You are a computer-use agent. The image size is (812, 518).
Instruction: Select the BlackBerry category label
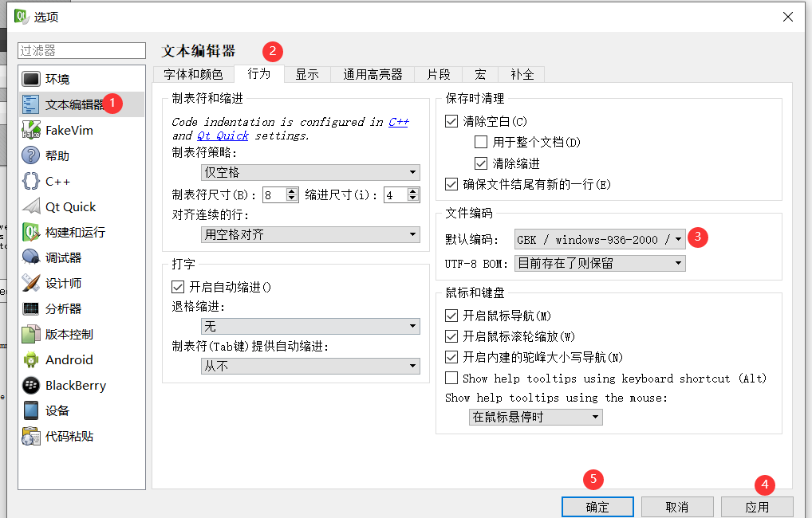click(x=76, y=386)
